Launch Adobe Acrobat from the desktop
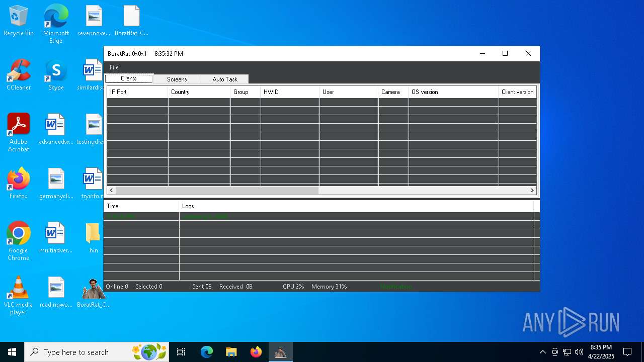Viewport: 644px width, 362px height. click(19, 132)
